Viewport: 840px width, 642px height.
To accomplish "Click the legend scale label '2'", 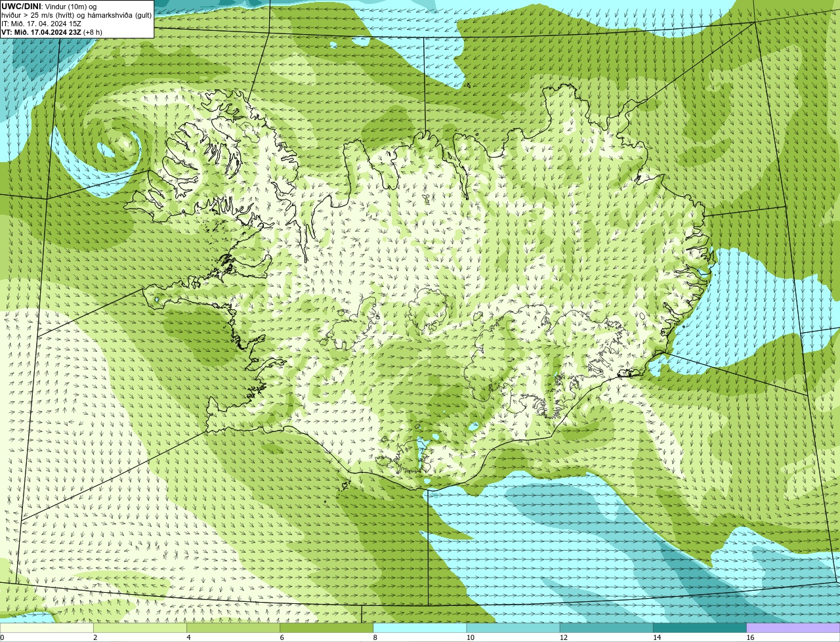I will point(95,637).
